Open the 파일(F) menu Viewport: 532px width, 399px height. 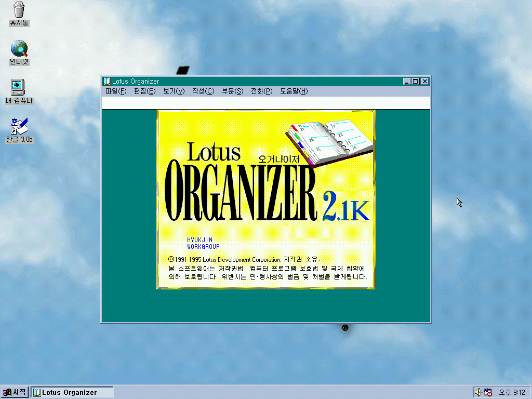tap(116, 91)
